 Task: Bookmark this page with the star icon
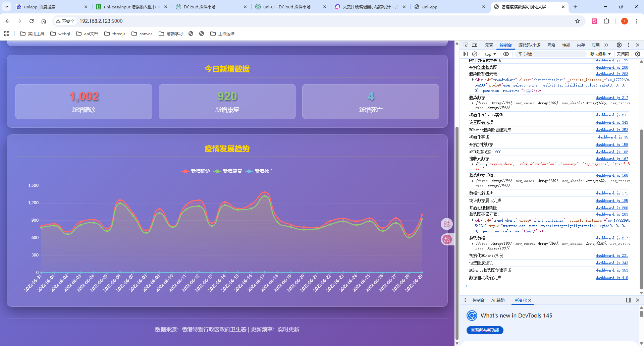(578, 21)
